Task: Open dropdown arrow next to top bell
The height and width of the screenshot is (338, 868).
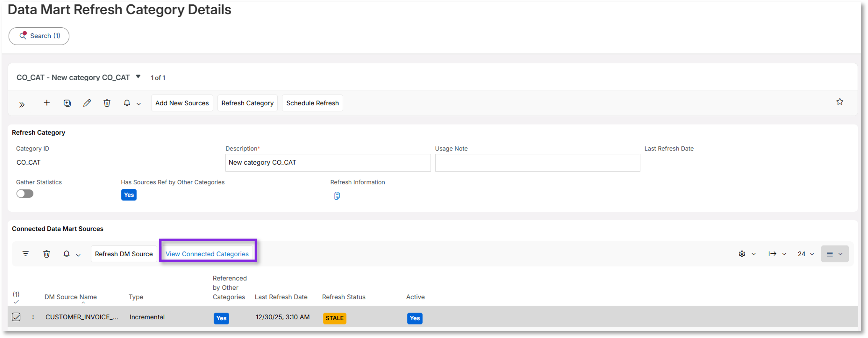Action: click(x=138, y=104)
